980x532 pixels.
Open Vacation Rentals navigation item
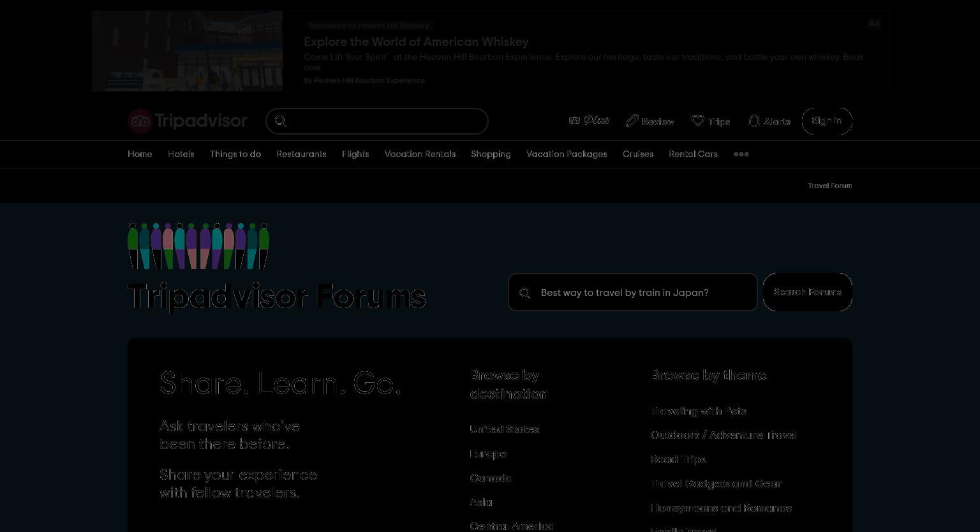tap(420, 154)
